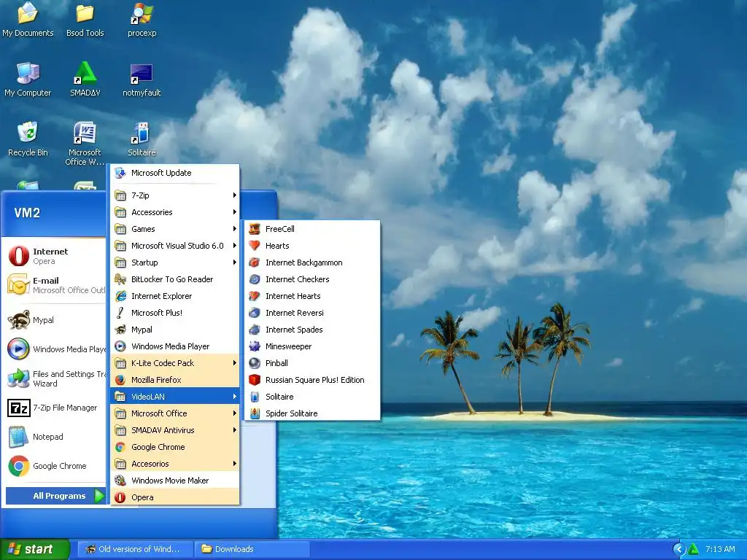Launch 7-Zip File Manager
The width and height of the screenshot is (747, 560).
pyautogui.click(x=55, y=408)
